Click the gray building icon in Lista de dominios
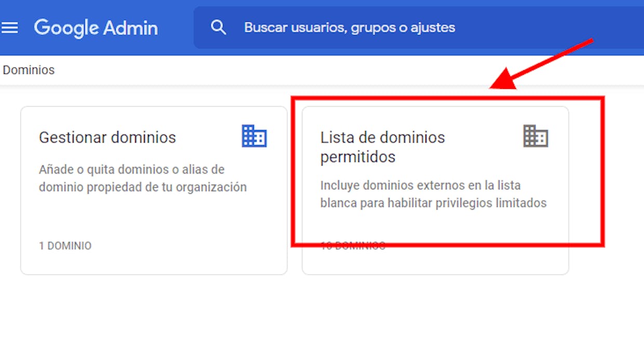644x350 pixels. point(535,136)
